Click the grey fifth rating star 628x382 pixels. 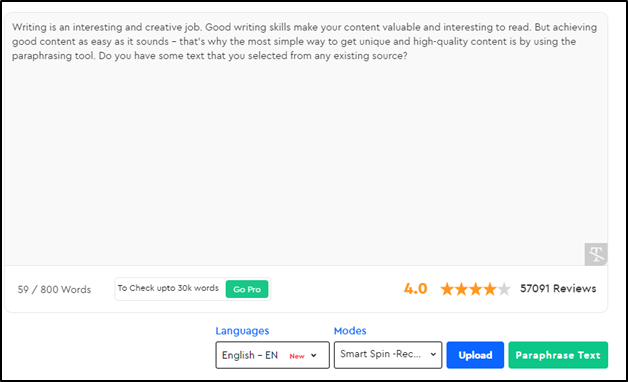click(504, 289)
